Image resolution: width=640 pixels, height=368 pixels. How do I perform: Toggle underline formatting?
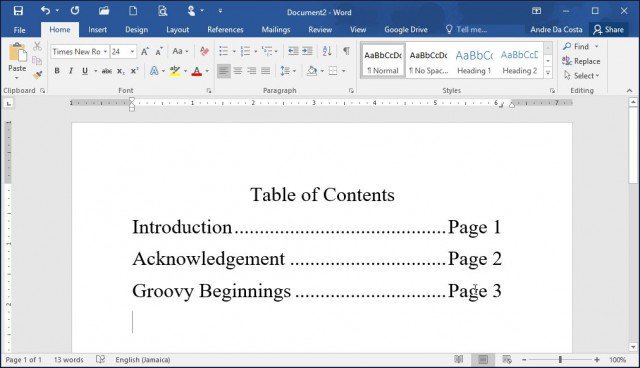[85, 71]
